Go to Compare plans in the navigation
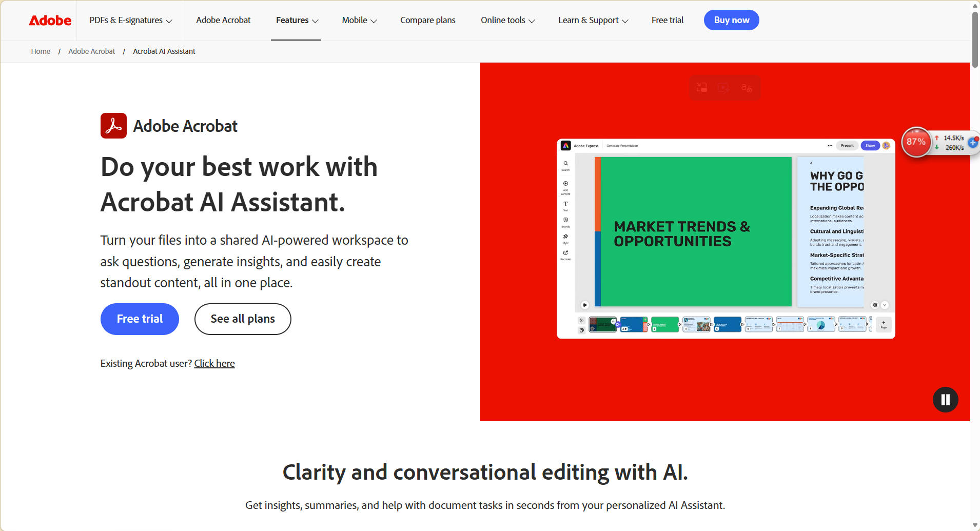The width and height of the screenshot is (980, 531). [x=428, y=21]
